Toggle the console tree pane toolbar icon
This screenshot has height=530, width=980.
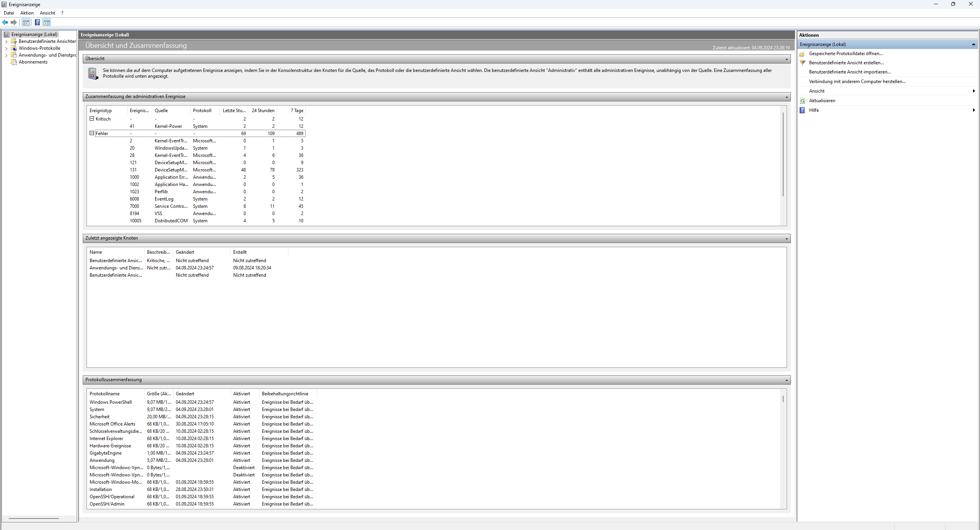coord(26,23)
